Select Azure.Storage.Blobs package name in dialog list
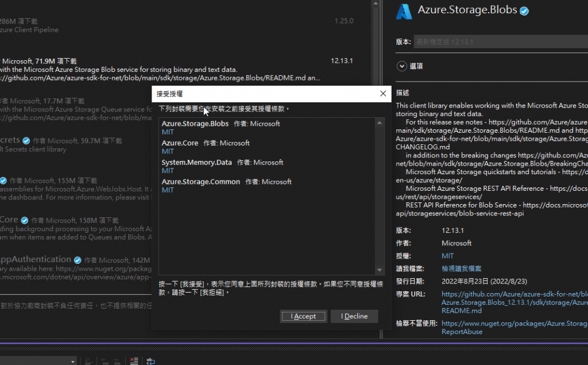This screenshot has width=588, height=365. (195, 124)
